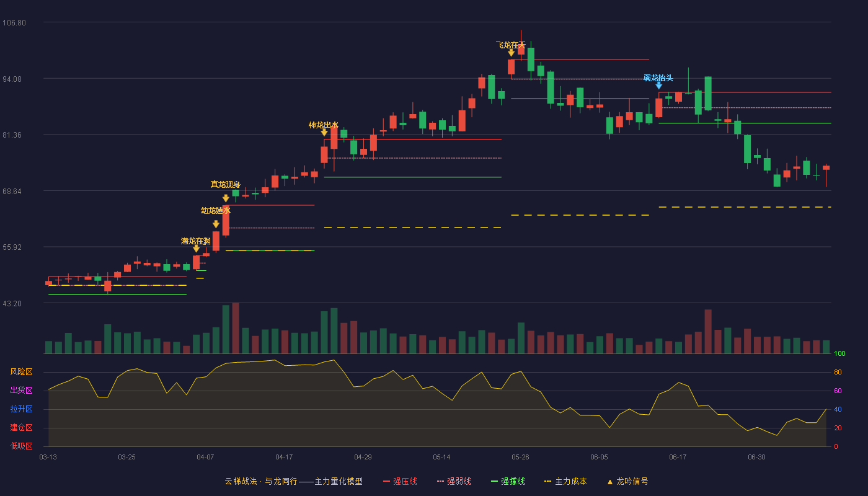Image resolution: width=868 pixels, height=496 pixels.
Task: Click the 潜龙在渊 signal label text
Action: click(196, 241)
